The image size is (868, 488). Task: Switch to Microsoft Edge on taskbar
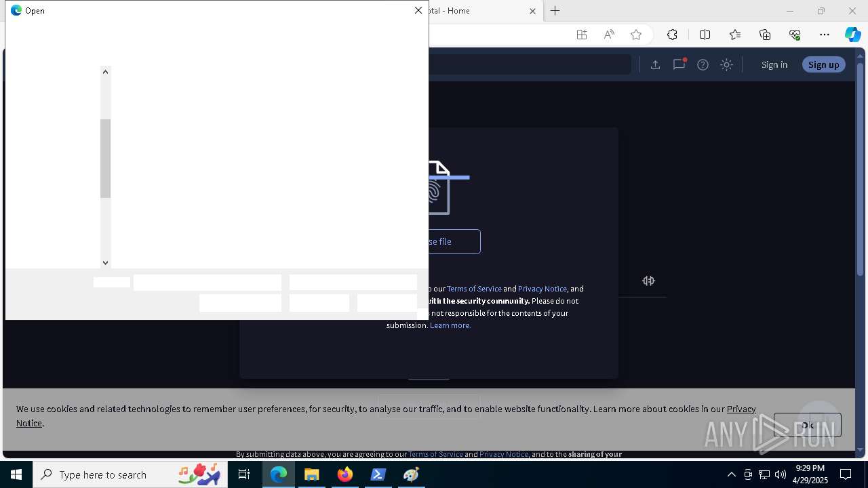279,474
